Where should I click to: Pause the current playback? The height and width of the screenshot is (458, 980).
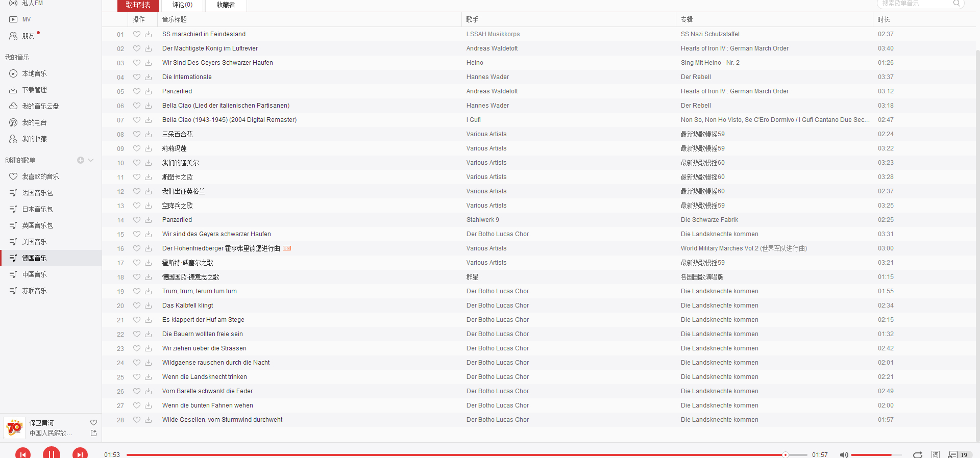coord(51,453)
